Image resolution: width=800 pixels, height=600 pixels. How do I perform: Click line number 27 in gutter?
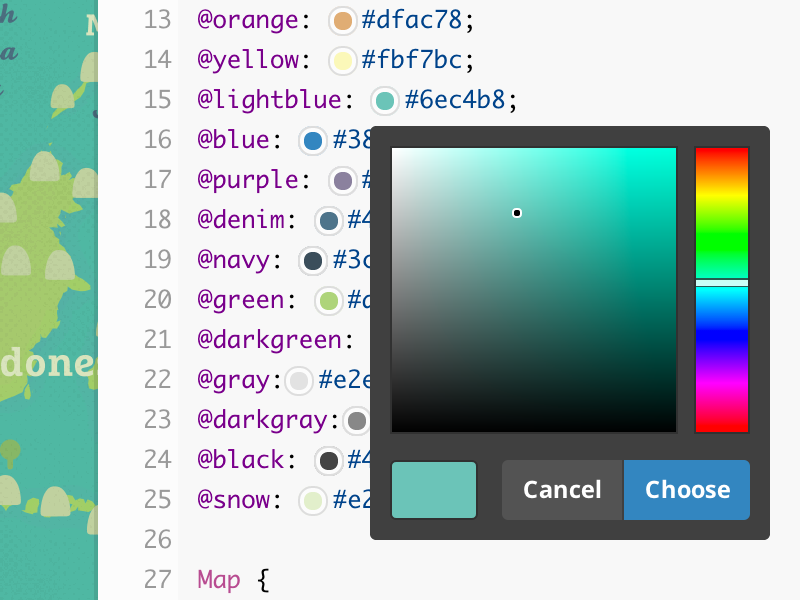point(158,580)
